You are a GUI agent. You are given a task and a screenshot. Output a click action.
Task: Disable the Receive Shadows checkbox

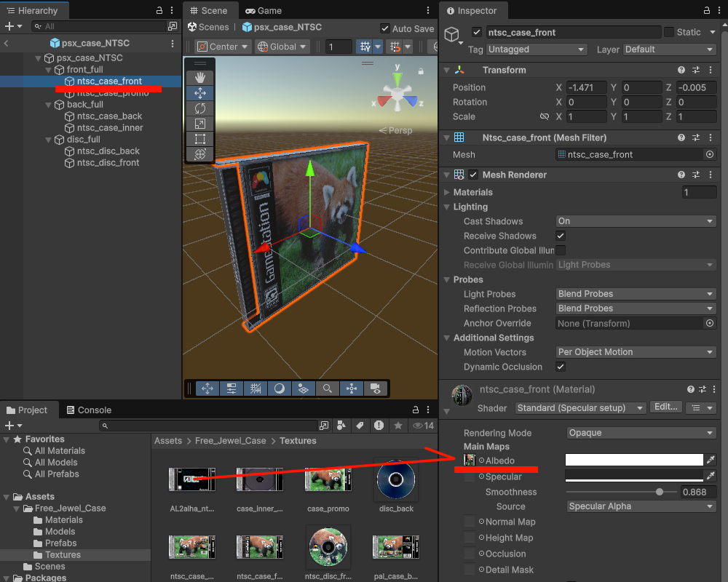(561, 236)
